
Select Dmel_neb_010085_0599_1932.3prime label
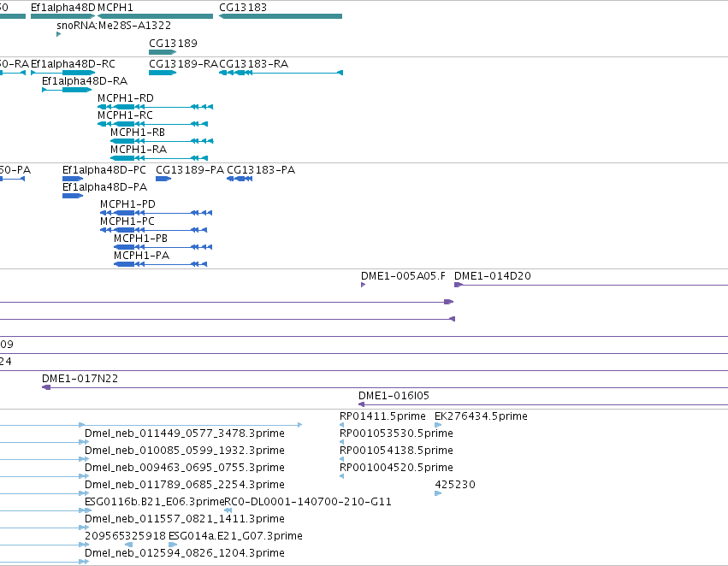click(x=185, y=451)
